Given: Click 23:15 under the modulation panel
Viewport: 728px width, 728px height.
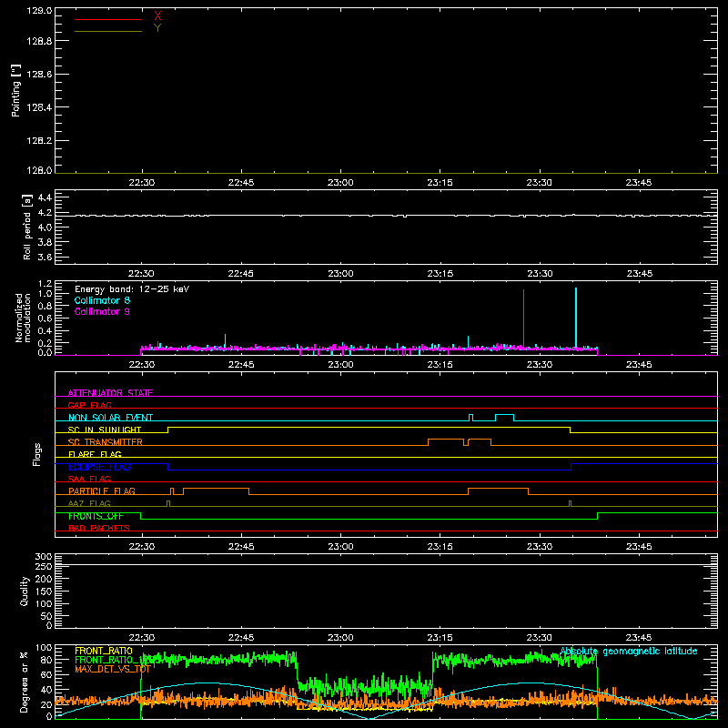Looking at the screenshot, I should click(440, 365).
